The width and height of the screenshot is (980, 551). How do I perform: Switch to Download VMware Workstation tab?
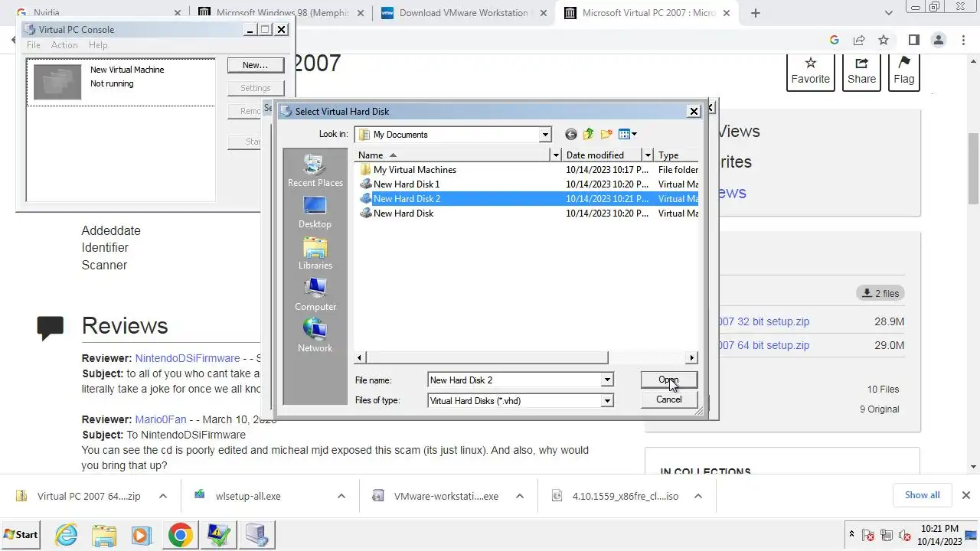[464, 13]
